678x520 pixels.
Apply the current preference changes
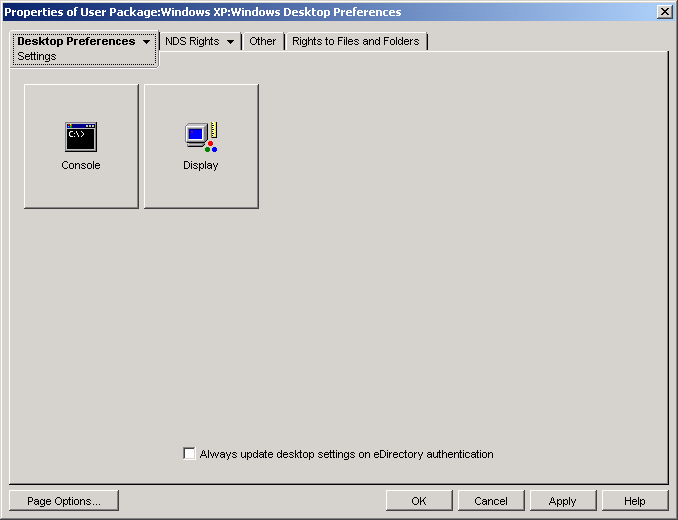point(563,501)
